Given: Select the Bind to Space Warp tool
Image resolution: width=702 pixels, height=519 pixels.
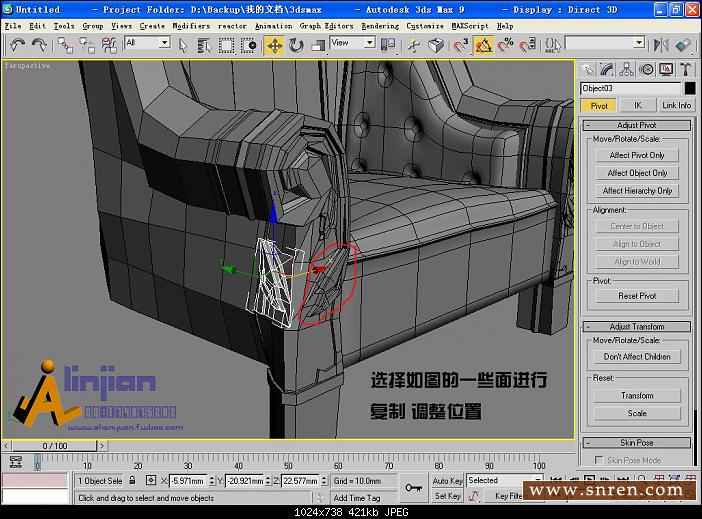Looking at the screenshot, I should coord(109,45).
